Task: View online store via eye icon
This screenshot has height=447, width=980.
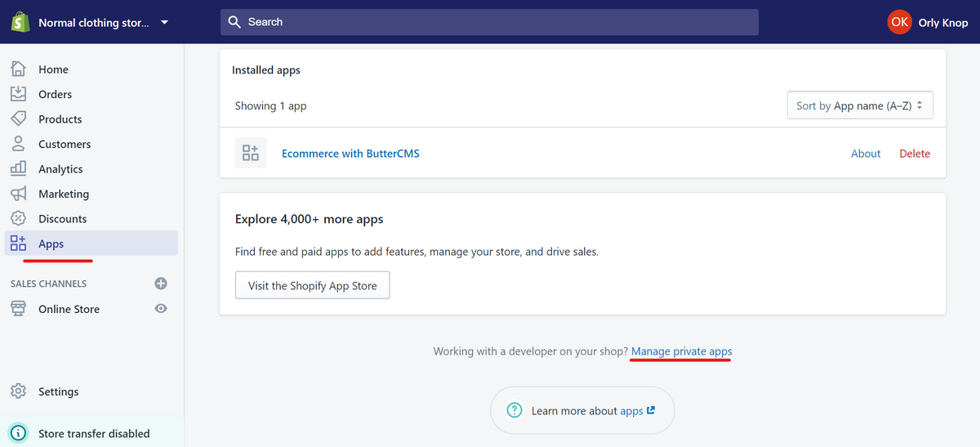Action: pos(161,309)
